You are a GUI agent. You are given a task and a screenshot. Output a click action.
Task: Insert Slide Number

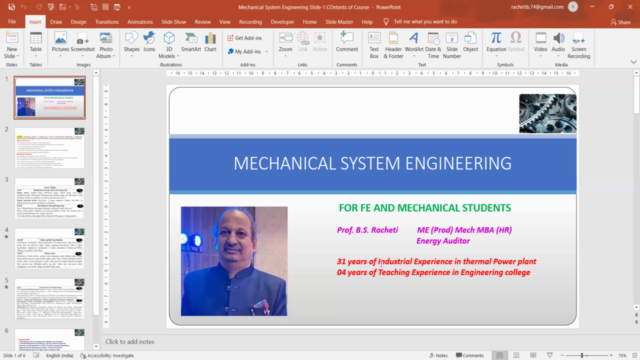click(452, 45)
